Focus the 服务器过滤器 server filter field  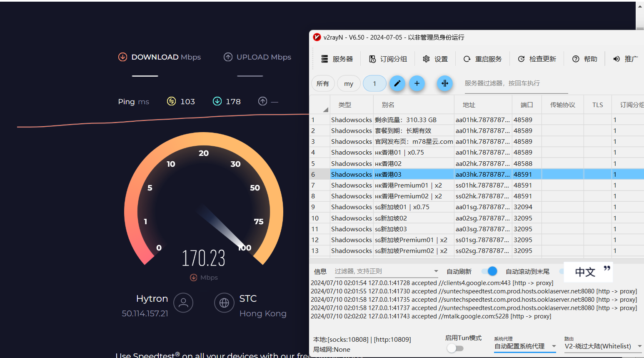click(x=516, y=83)
